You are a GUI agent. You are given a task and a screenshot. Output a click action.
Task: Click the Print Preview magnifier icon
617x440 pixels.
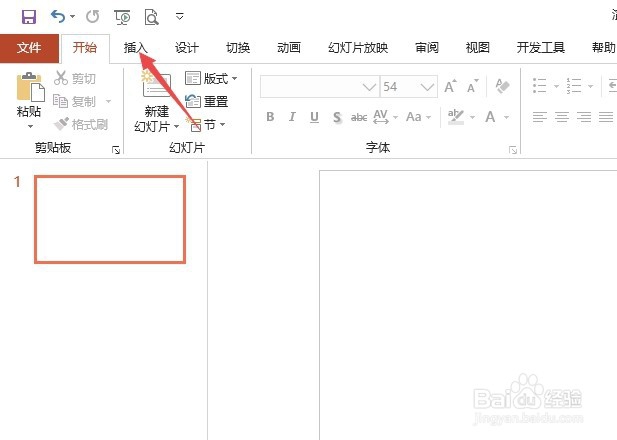151,17
